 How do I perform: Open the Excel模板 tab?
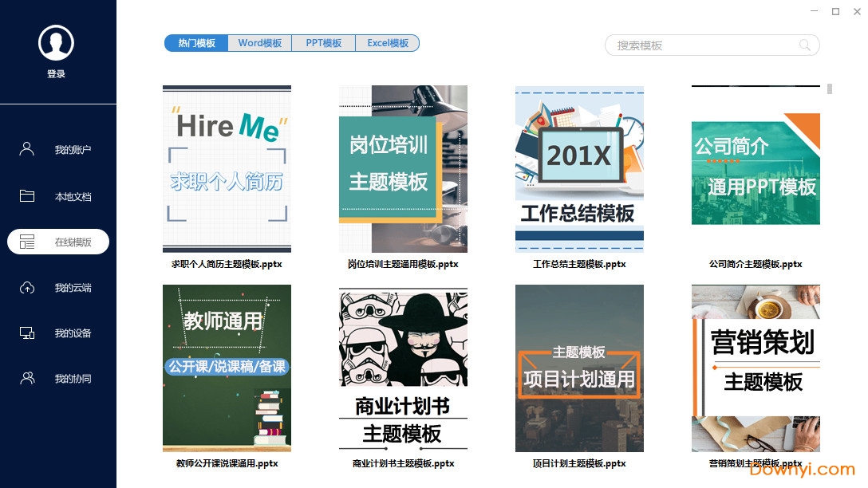click(387, 43)
